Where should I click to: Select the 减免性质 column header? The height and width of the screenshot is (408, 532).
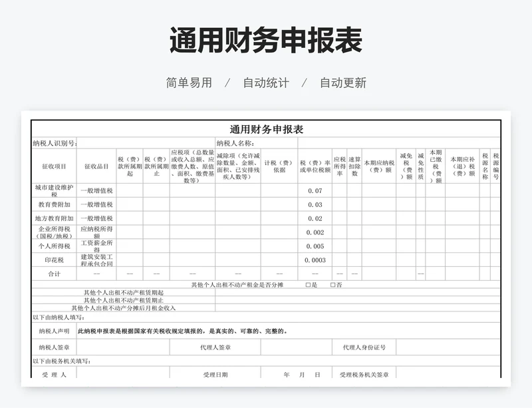[421, 166]
